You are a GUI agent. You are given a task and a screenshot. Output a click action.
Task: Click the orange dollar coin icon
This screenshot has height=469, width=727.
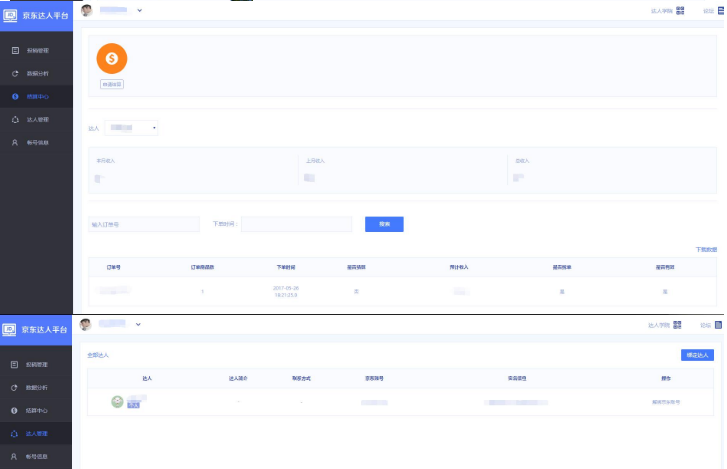pos(112,59)
